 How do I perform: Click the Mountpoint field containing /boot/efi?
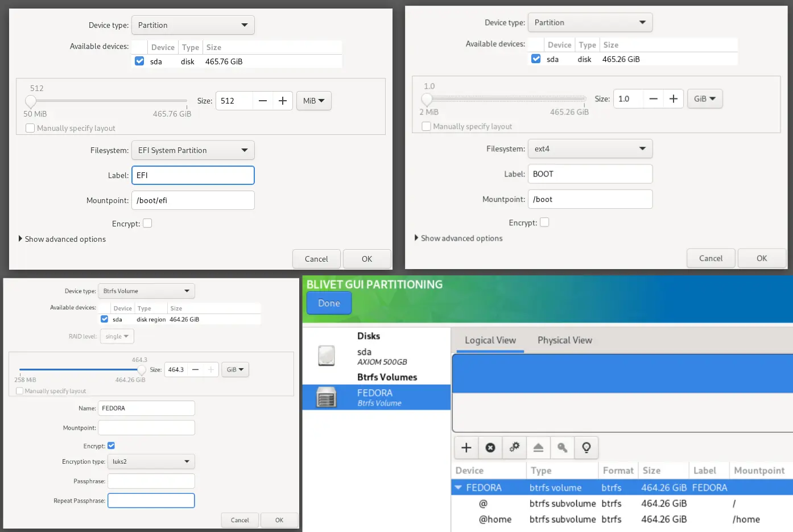[193, 200]
